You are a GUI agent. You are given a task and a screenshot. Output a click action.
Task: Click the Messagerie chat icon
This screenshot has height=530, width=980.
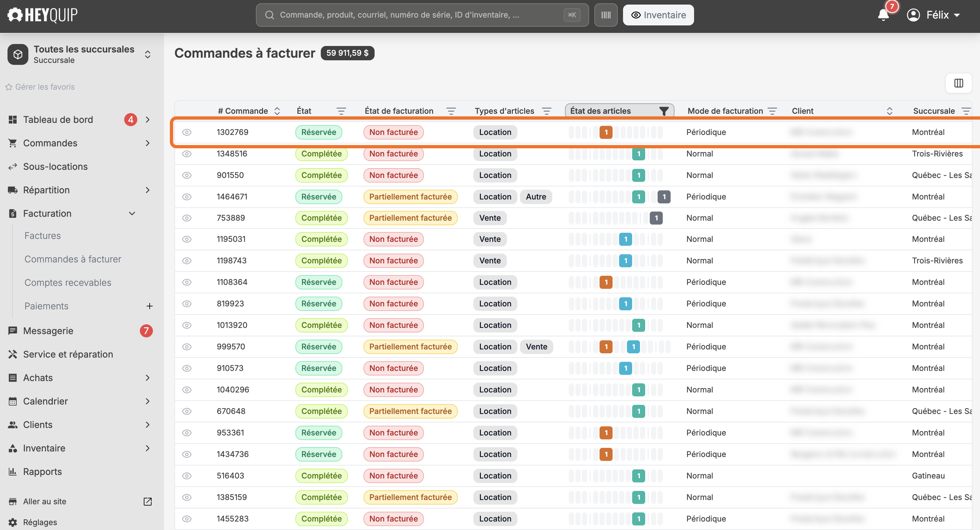tap(13, 330)
